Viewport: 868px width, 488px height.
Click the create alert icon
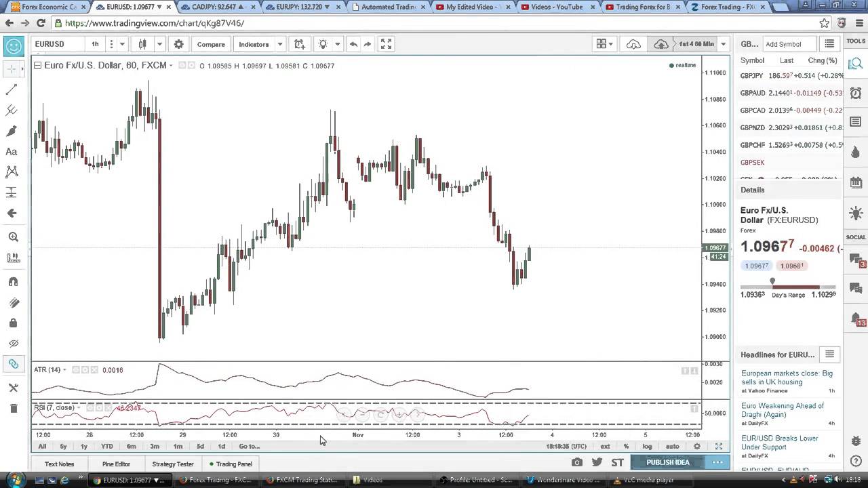coord(299,44)
